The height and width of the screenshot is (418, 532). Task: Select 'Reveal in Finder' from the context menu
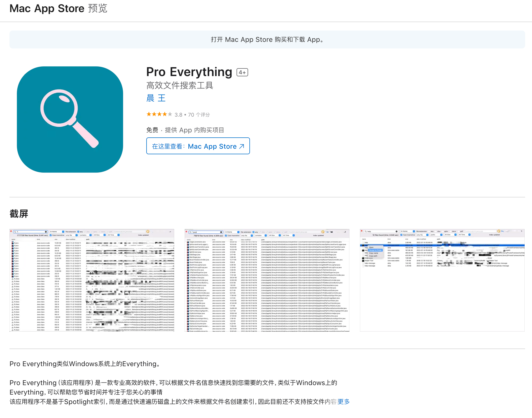point(375,250)
